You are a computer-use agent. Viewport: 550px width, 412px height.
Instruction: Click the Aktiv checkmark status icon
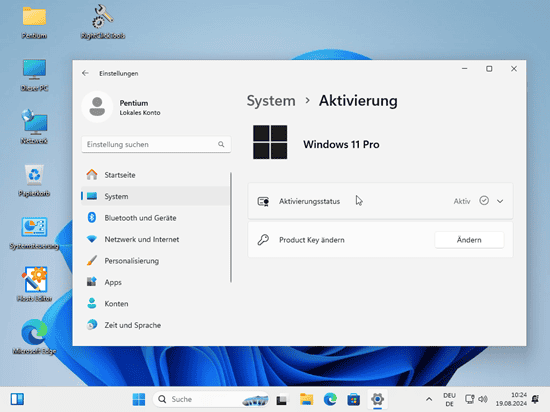(484, 201)
